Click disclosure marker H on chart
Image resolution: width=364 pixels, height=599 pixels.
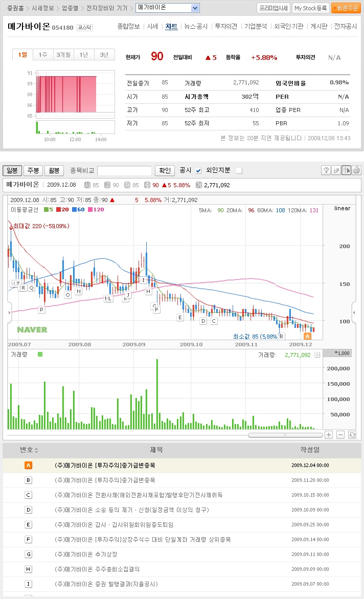(148, 291)
